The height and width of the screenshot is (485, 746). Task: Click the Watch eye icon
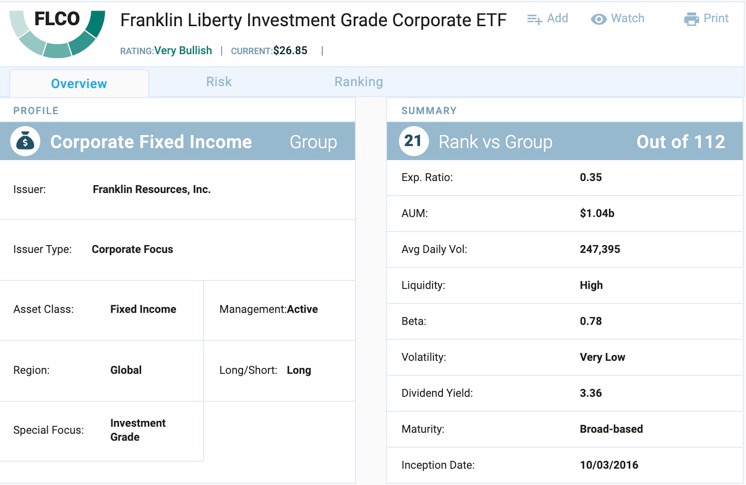(x=599, y=19)
